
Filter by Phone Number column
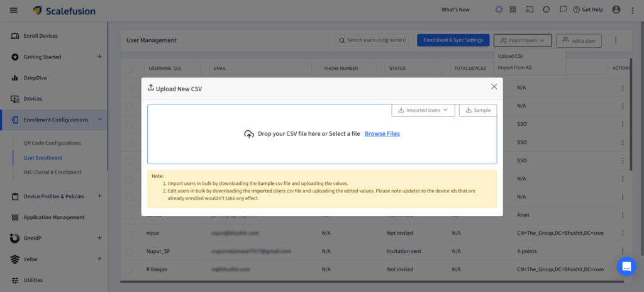(348, 68)
